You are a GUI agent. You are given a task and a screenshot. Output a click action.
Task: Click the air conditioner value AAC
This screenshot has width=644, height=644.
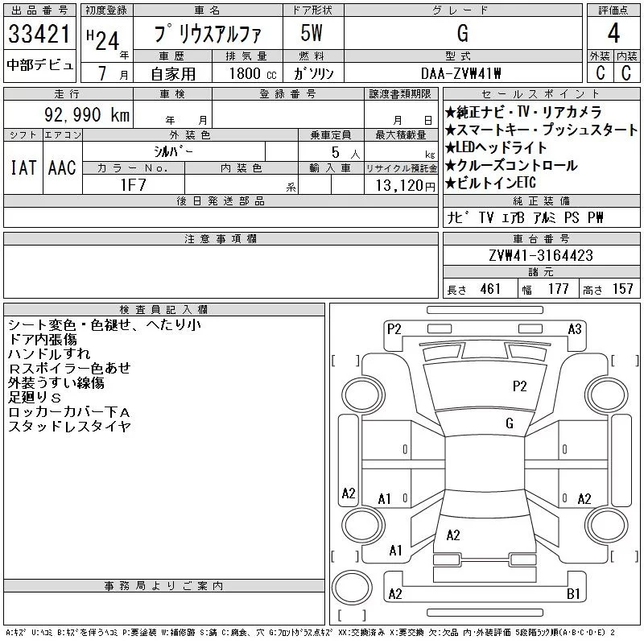point(62,167)
